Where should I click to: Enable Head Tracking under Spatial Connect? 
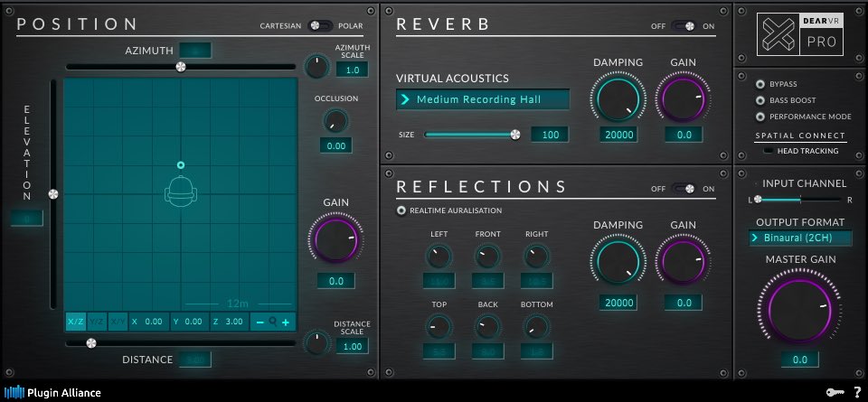point(769,150)
